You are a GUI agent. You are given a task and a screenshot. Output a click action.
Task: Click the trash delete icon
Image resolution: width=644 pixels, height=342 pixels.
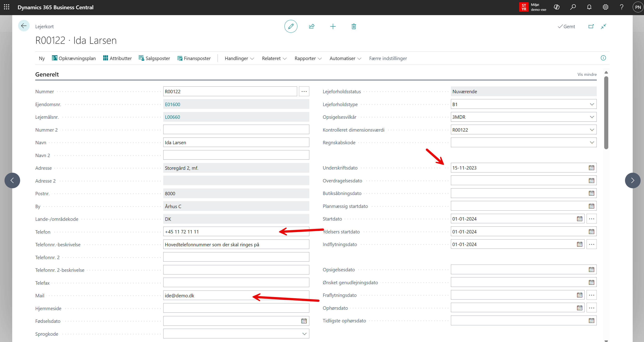tap(353, 26)
